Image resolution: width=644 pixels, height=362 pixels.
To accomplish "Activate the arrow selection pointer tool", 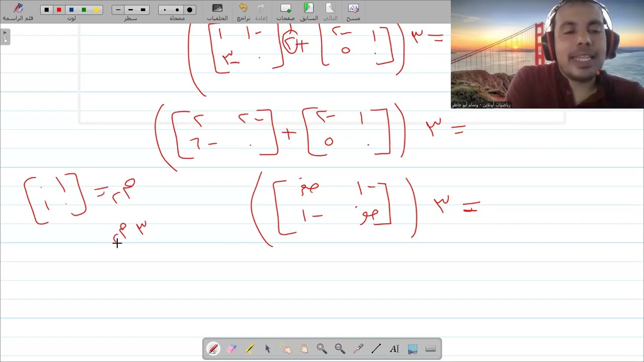I will click(268, 348).
